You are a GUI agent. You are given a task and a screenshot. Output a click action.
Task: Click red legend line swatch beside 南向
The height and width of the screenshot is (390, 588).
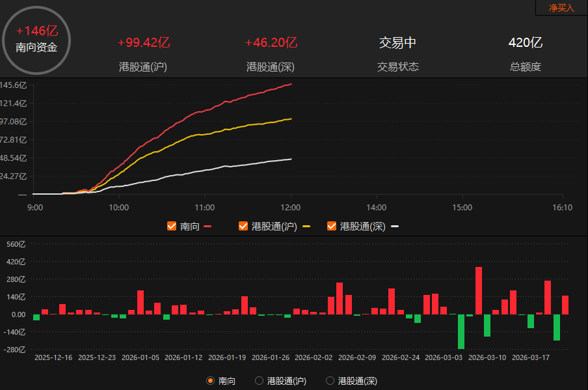pos(208,227)
